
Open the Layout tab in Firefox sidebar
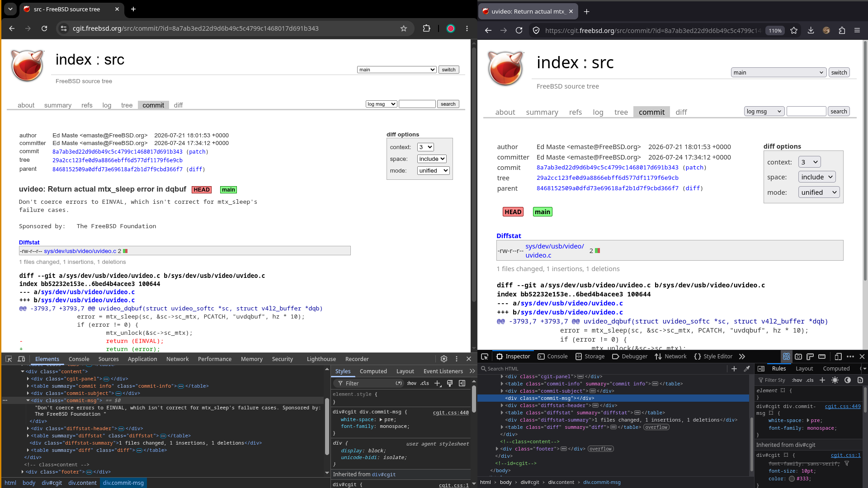pos(804,369)
